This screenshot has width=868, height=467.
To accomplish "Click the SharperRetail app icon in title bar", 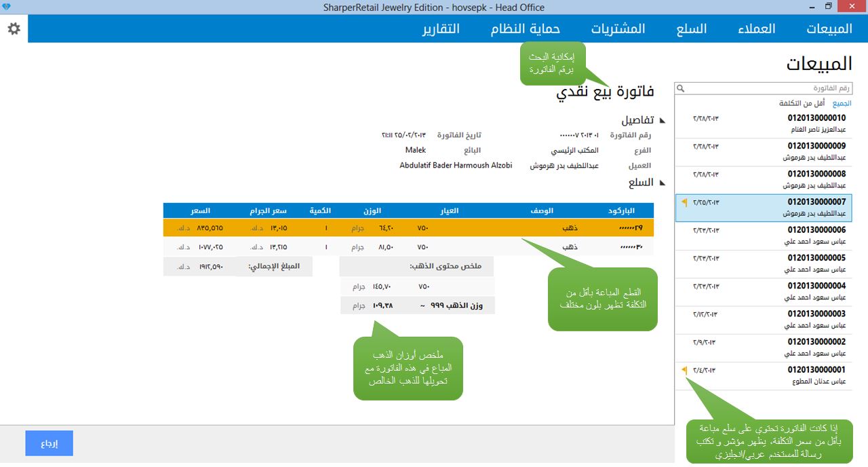I will [7, 7].
